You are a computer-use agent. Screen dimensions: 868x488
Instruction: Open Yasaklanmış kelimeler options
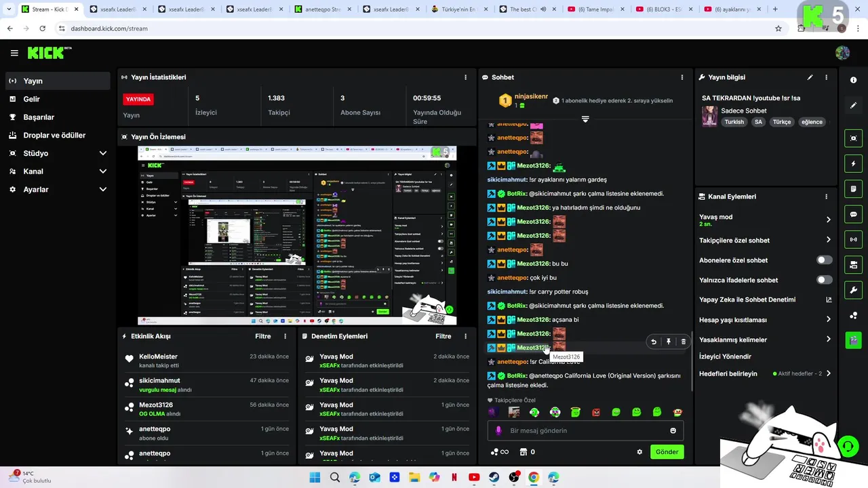pos(828,340)
